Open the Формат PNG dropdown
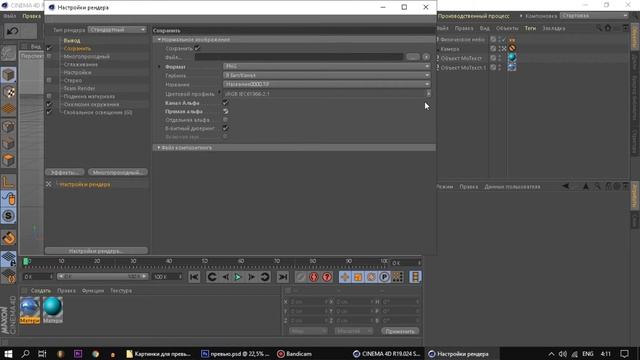The image size is (640, 360). [x=327, y=66]
